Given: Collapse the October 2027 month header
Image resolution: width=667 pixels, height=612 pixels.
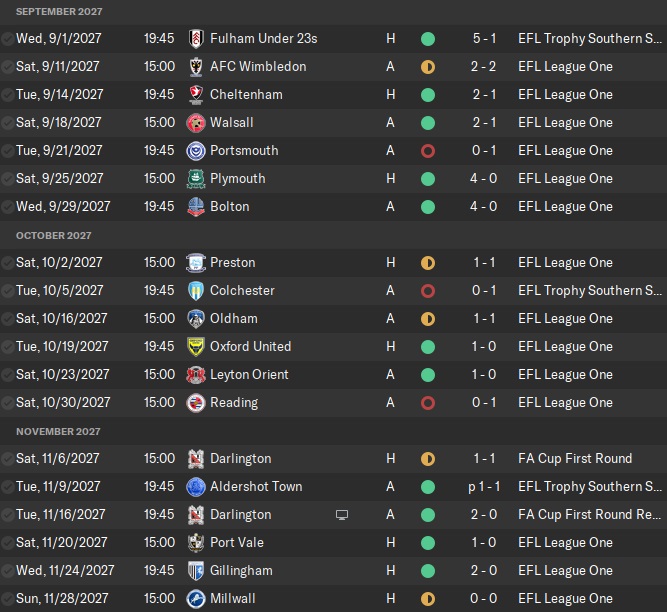Looking at the screenshot, I should click(53, 235).
